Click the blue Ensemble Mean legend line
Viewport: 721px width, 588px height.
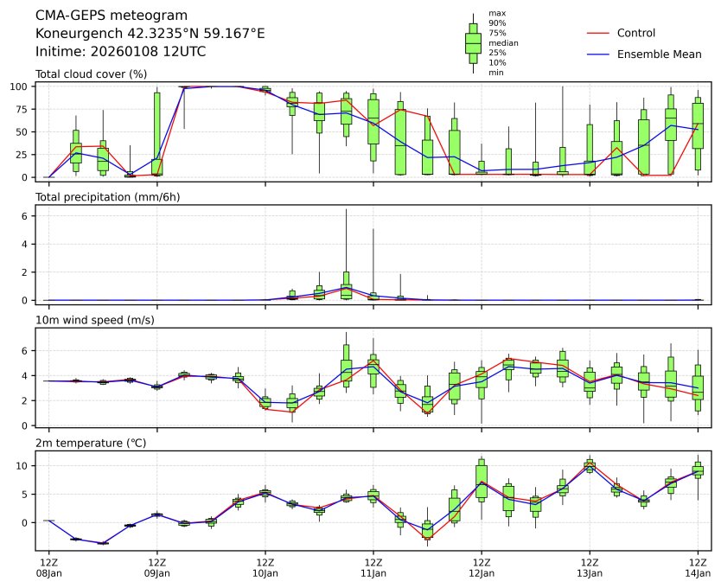pos(598,54)
